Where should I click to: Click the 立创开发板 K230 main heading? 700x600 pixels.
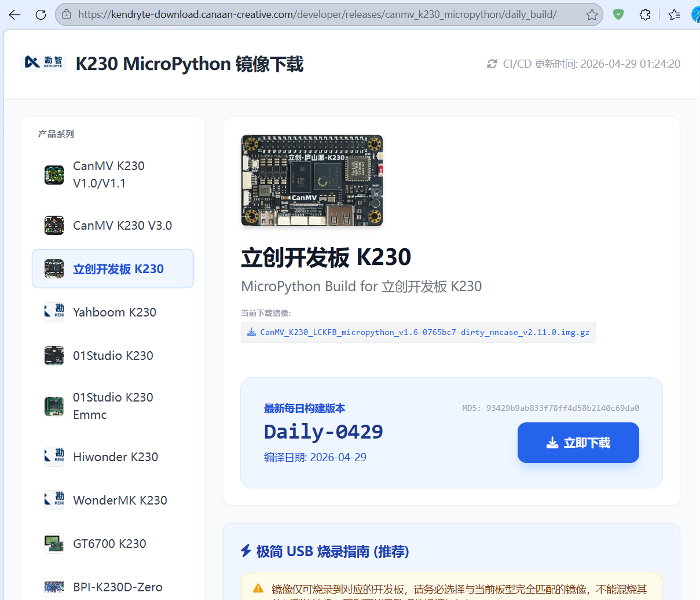(x=326, y=257)
